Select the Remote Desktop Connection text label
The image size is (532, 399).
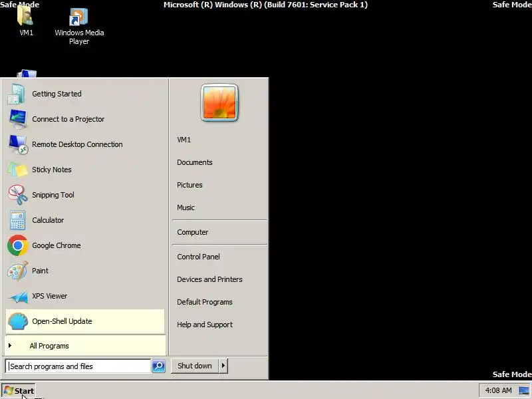pyautogui.click(x=77, y=144)
